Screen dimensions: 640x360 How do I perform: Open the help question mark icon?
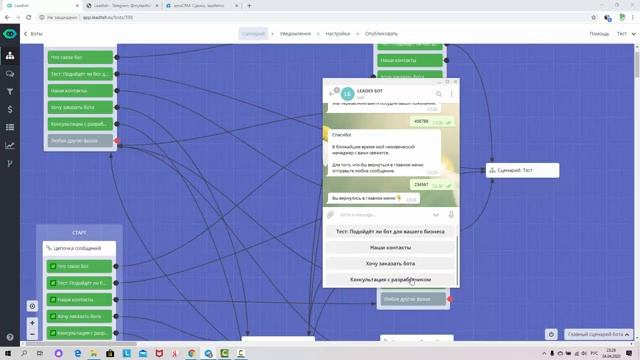coord(10,337)
